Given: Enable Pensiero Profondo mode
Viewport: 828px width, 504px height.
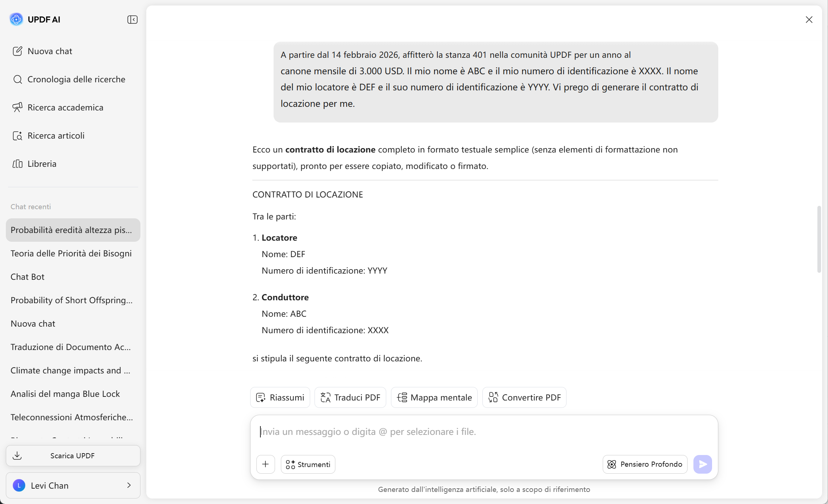Looking at the screenshot, I should point(644,464).
